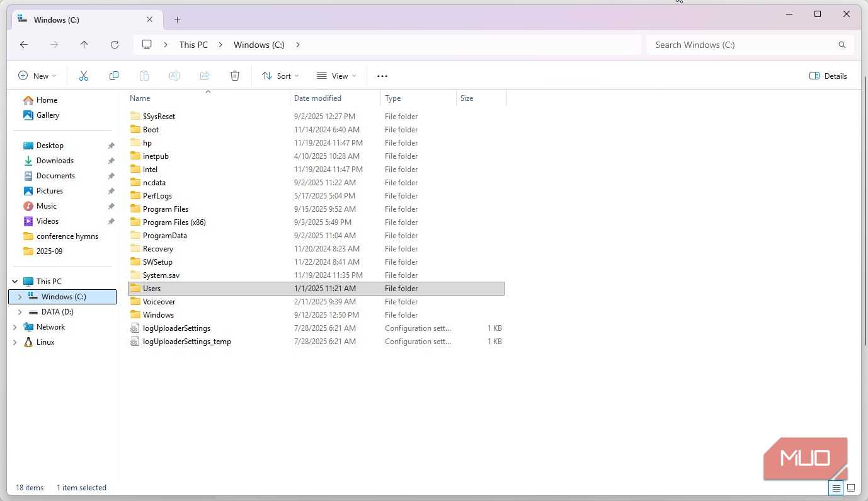
Task: Click the search magnifier icon
Action: (842, 45)
